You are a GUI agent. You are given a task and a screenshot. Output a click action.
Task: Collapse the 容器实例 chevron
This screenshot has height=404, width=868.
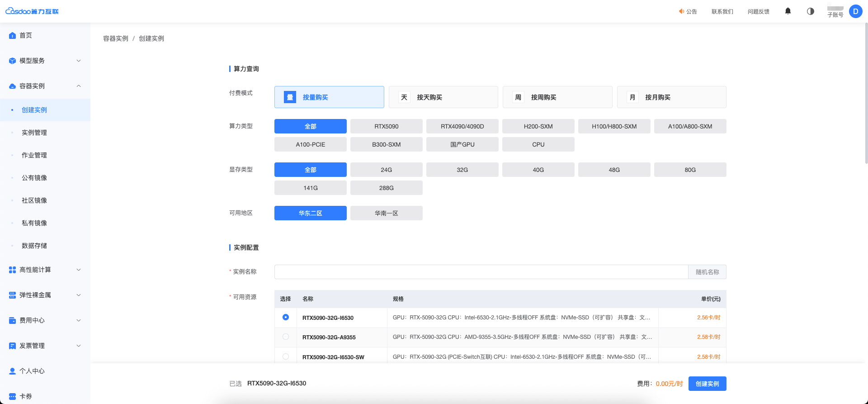[79, 86]
